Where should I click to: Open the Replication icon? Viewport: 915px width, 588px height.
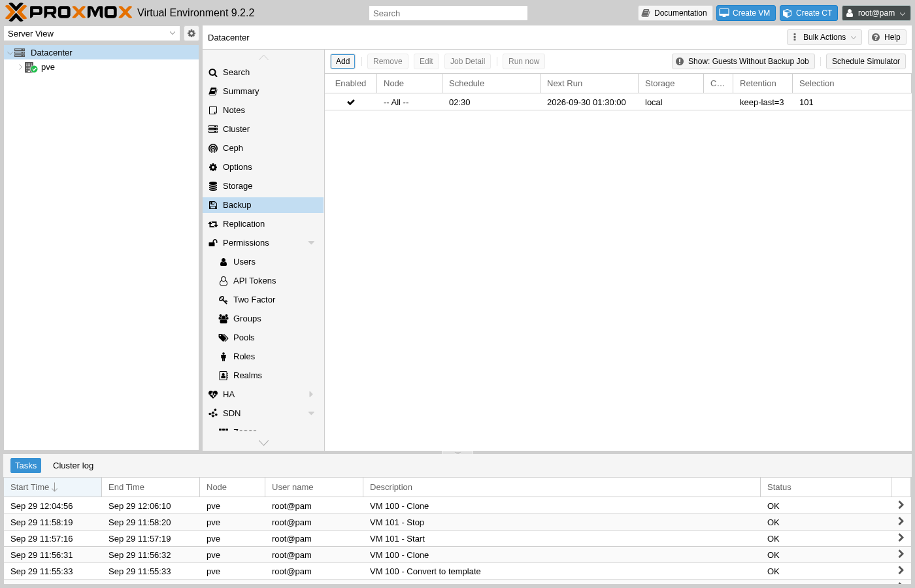click(x=213, y=224)
